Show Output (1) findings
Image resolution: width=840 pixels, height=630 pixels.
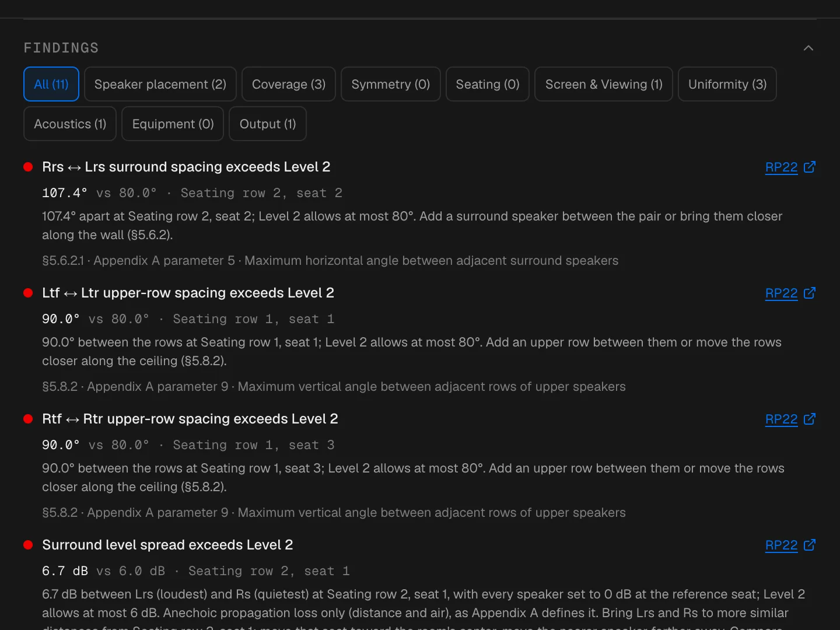tap(268, 124)
